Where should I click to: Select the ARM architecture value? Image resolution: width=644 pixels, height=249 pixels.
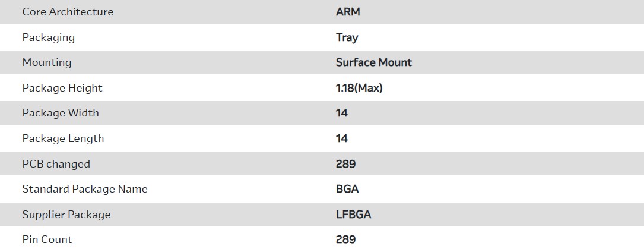coord(348,12)
